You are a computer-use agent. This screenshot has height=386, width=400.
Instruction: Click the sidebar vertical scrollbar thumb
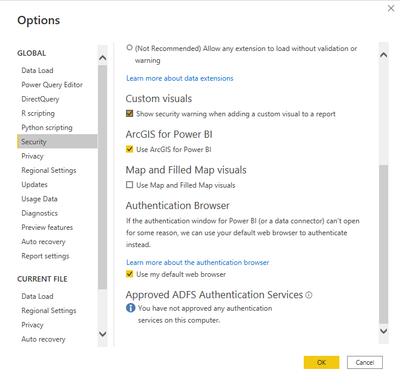(103, 177)
